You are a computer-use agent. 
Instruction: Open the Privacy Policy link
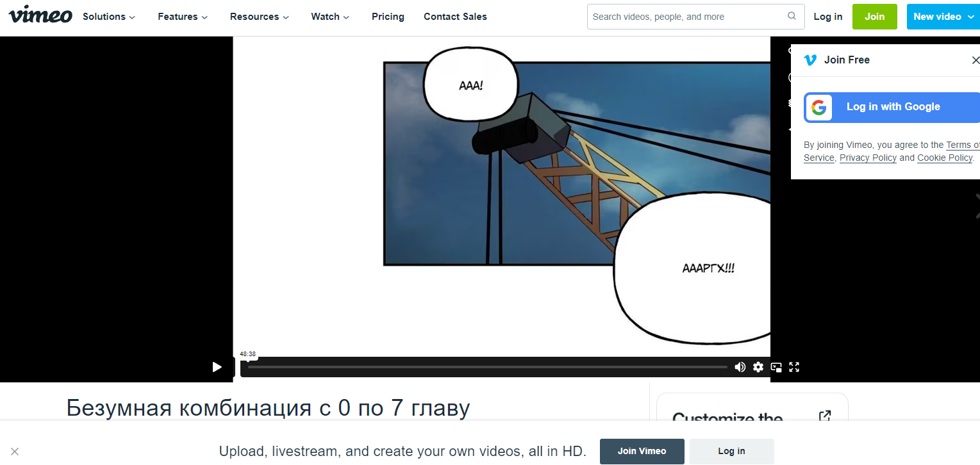868,158
